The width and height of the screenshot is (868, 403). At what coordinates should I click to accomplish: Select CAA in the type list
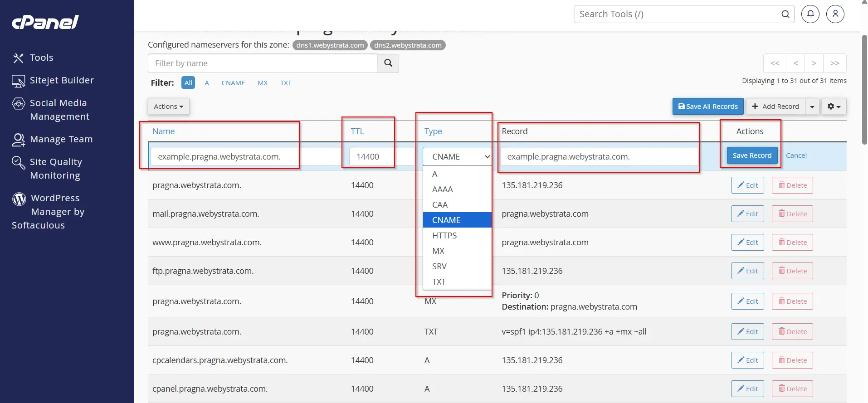457,205
